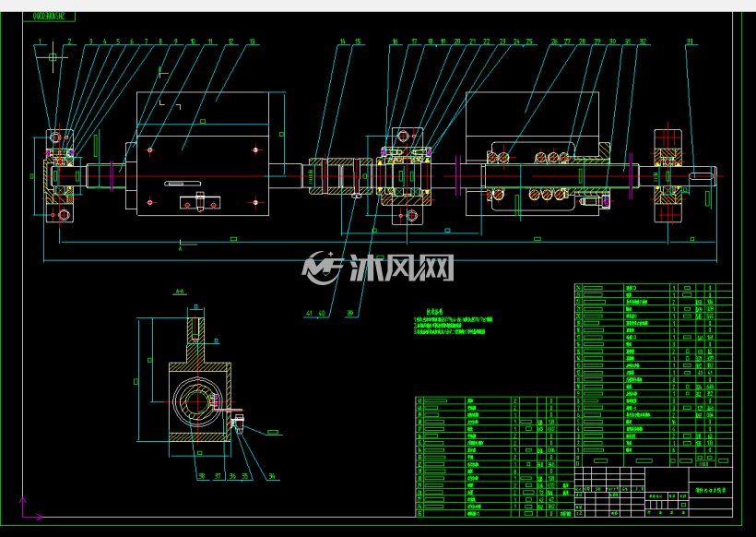Click part callout number 34

click(x=272, y=476)
